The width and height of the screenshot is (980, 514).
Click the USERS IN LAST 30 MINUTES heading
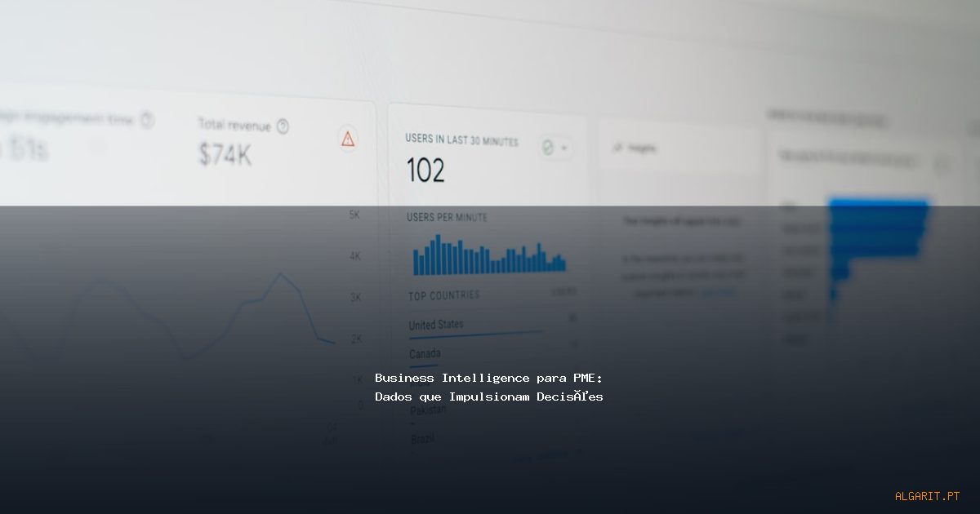point(461,140)
